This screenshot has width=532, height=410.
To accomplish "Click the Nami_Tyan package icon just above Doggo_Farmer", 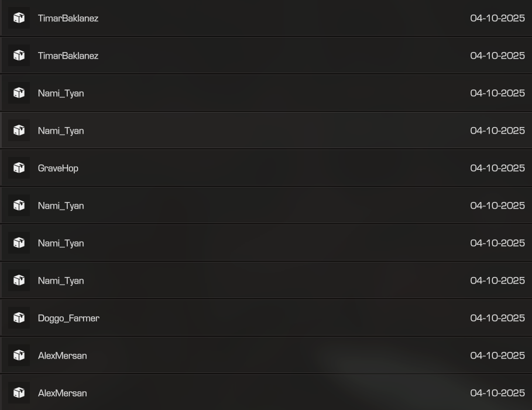I will click(19, 281).
